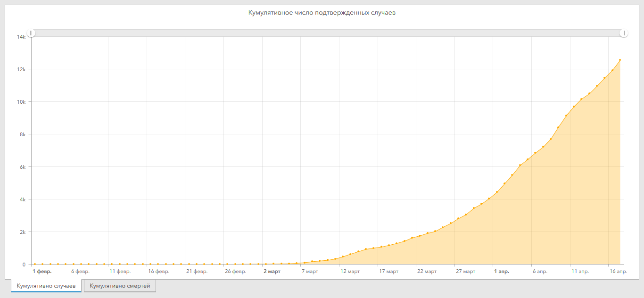The width and height of the screenshot is (644, 298).
Task: Click the 4k y-axis label
Action: [22, 199]
